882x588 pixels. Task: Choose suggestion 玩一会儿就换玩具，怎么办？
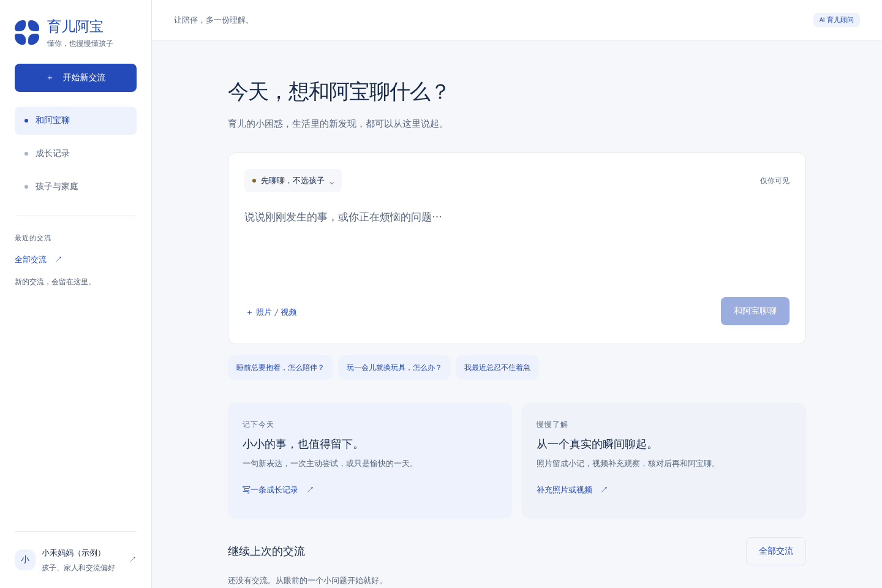[x=394, y=367]
